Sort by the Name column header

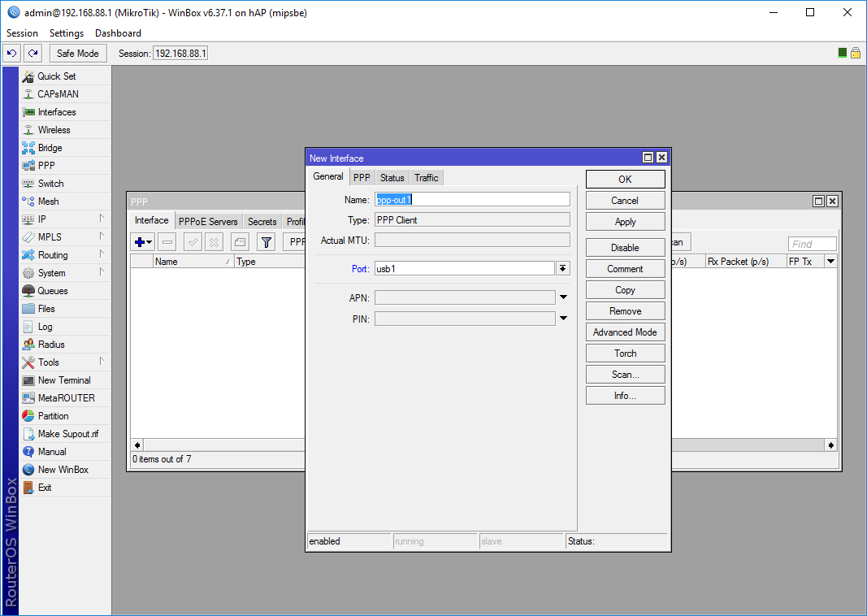coord(193,262)
